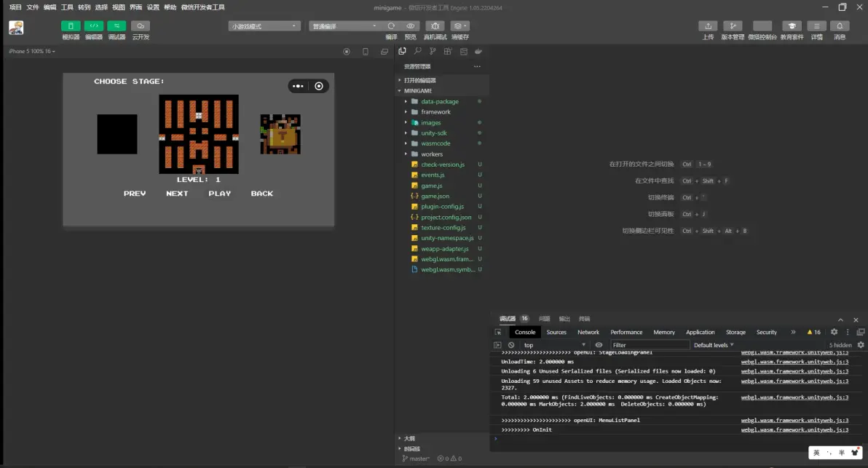
Task: Click the simulator detach window icon
Action: pos(384,52)
